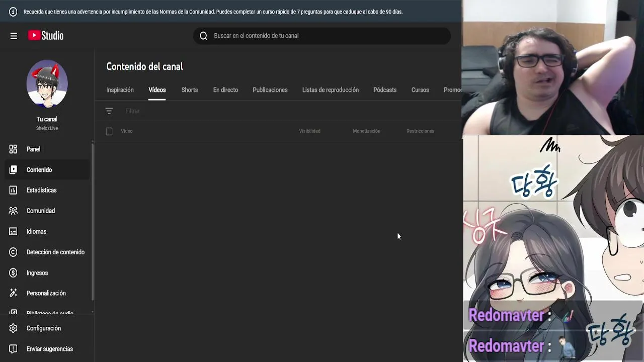Click the Restricciones column header

click(420, 131)
